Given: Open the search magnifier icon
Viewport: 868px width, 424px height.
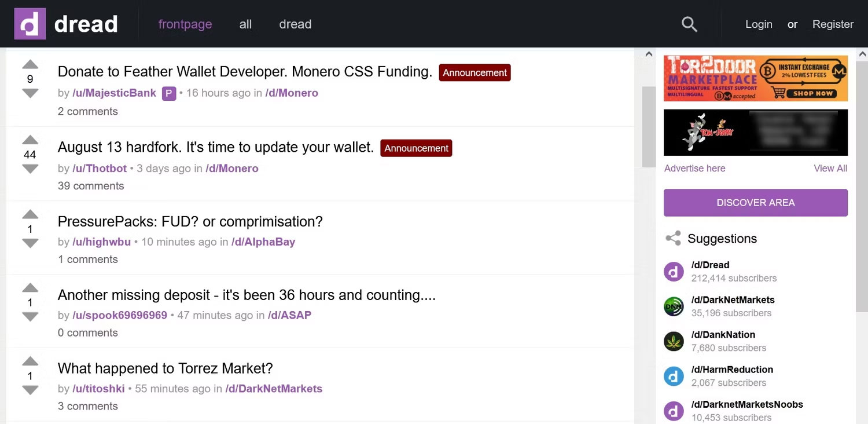Looking at the screenshot, I should (x=689, y=24).
